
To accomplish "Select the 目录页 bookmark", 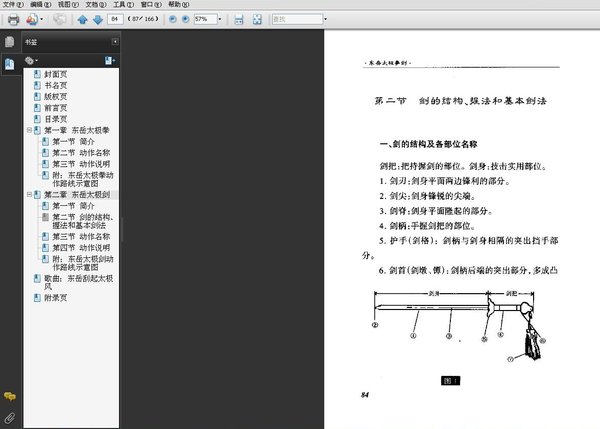I will [x=55, y=119].
